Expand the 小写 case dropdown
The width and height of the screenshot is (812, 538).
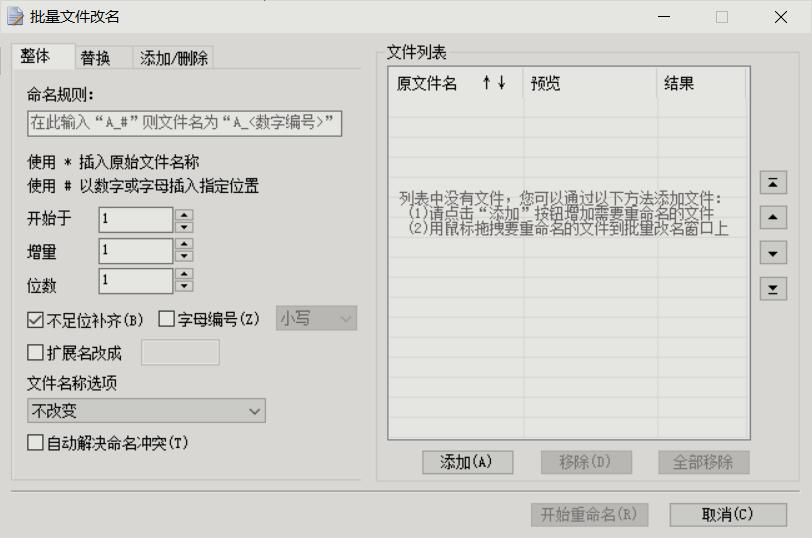[x=317, y=319]
